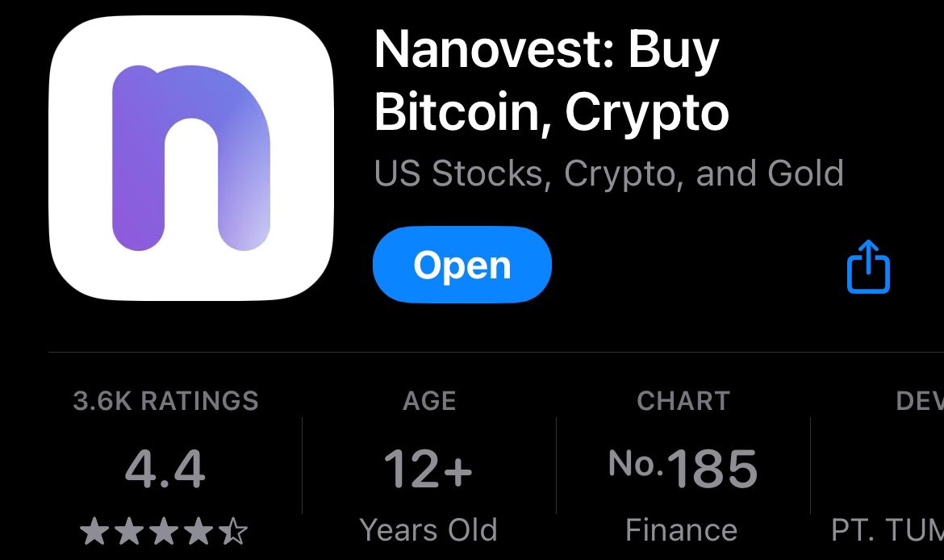944x560 pixels.
Task: Tap the 4.4 average rating number
Action: pos(164,468)
